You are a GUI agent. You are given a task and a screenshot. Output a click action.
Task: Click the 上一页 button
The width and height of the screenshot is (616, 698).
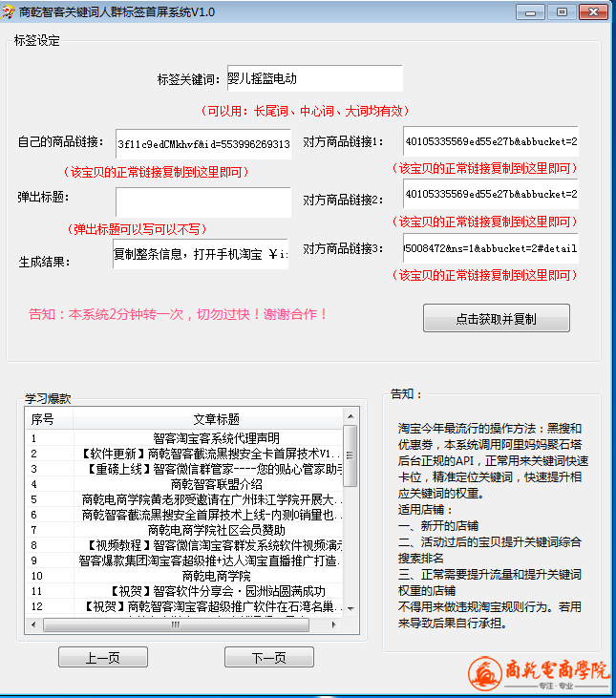pyautogui.click(x=103, y=658)
